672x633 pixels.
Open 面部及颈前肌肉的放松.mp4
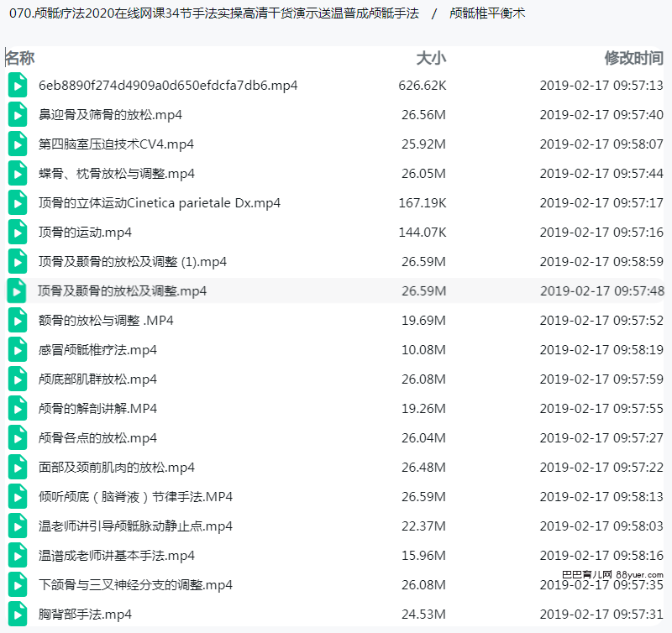tap(117, 468)
